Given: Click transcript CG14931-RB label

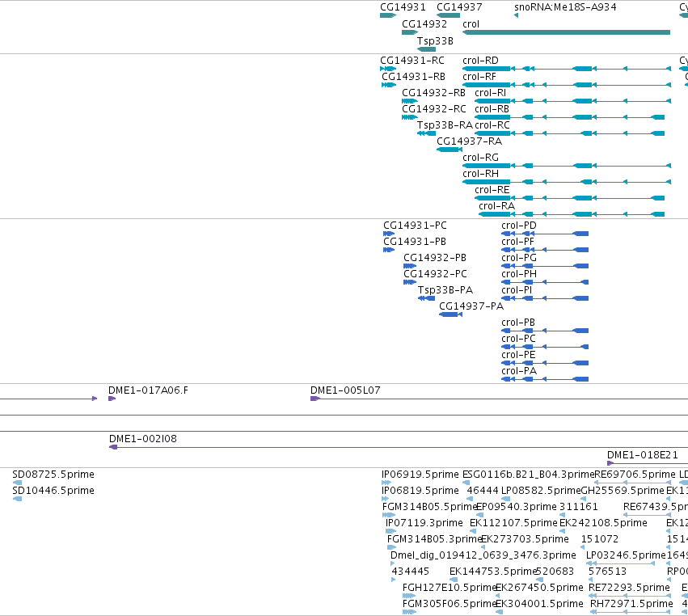Looking at the screenshot, I should [413, 76].
